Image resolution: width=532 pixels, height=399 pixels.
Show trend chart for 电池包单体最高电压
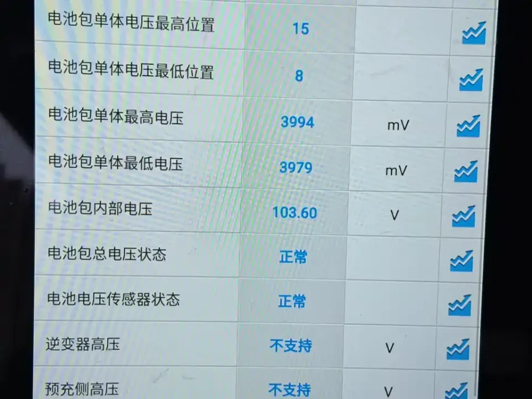(469, 126)
